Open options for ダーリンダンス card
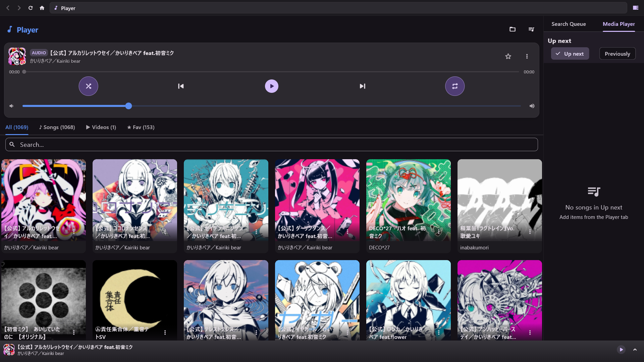The height and width of the screenshot is (362, 644). click(347, 232)
